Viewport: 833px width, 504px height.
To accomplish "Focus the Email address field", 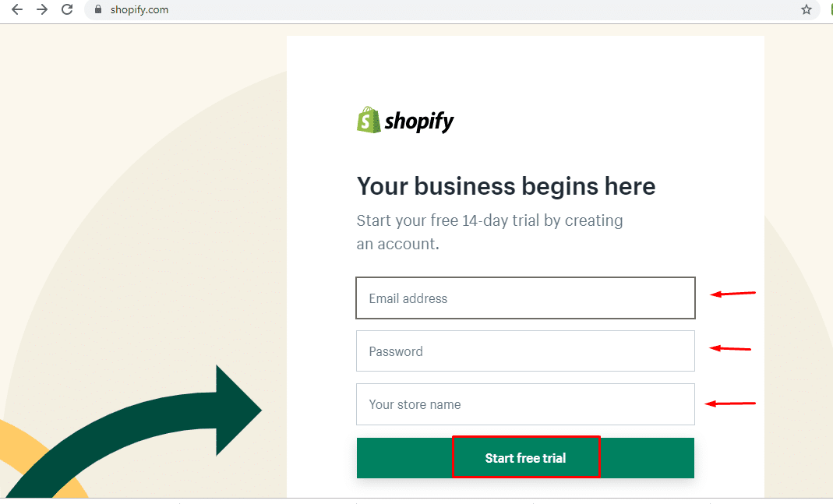I will click(525, 298).
